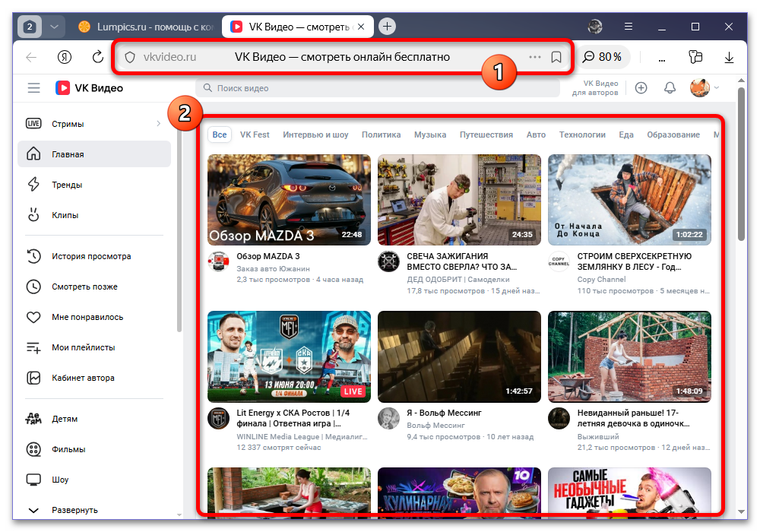Open the notifications bell
Viewport: 760px width, 532px height.
point(670,87)
